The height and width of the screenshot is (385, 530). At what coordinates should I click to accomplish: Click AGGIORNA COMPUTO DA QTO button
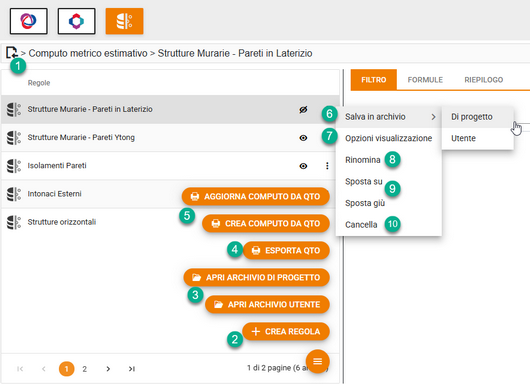(x=256, y=196)
